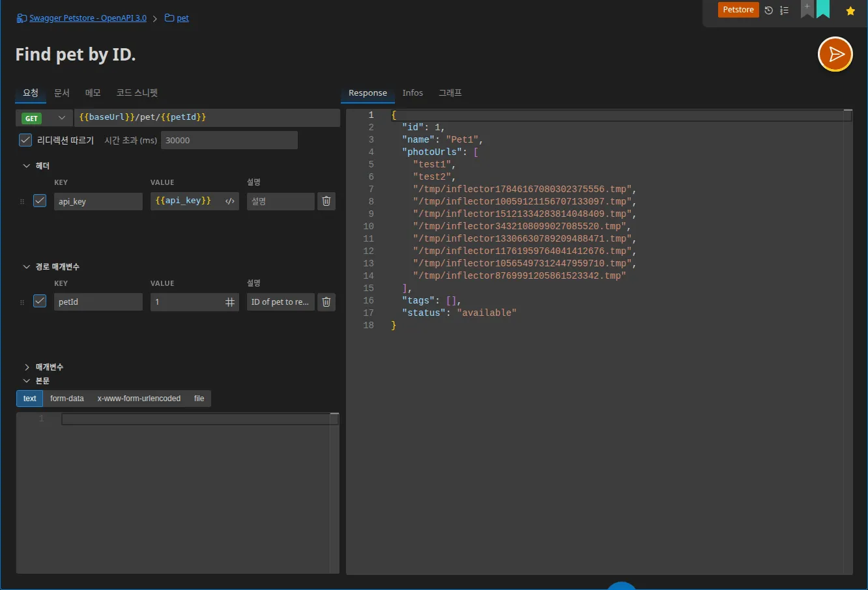The image size is (868, 590).
Task: Grab the api_key row drag handle
Action: pos(22,202)
